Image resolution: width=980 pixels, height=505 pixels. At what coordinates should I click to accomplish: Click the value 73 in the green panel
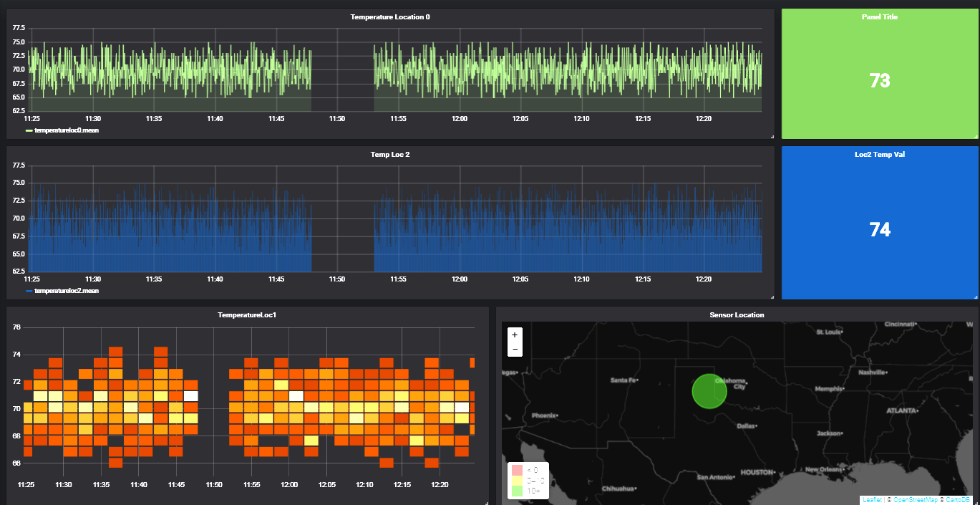880,81
